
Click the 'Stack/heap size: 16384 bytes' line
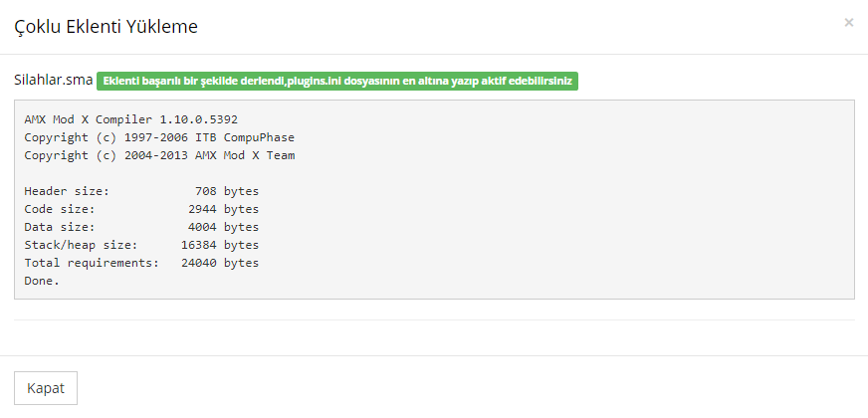[x=141, y=245]
